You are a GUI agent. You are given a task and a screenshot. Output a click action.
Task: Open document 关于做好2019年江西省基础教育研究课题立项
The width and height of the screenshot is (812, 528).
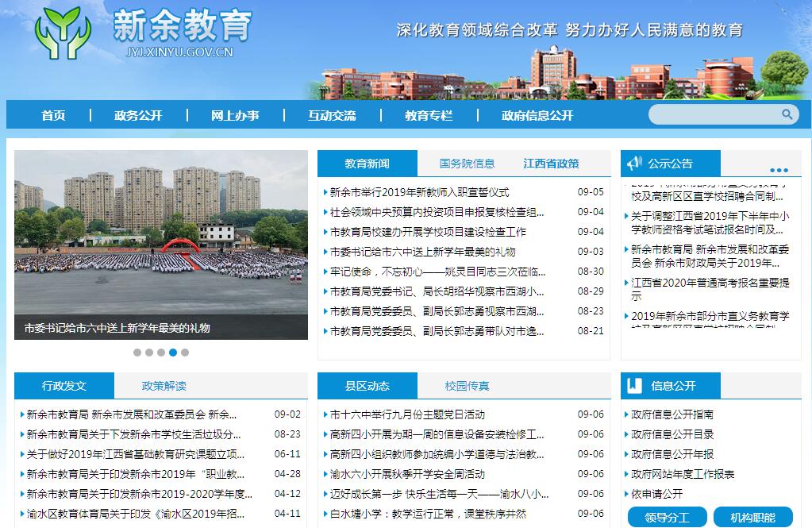pos(135,454)
